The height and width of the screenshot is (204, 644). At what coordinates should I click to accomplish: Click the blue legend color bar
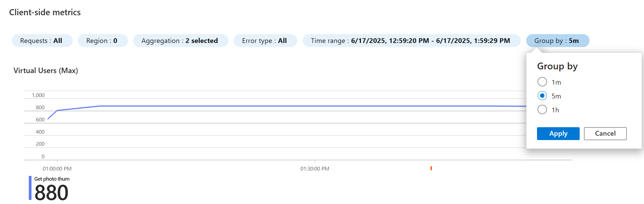(30, 188)
